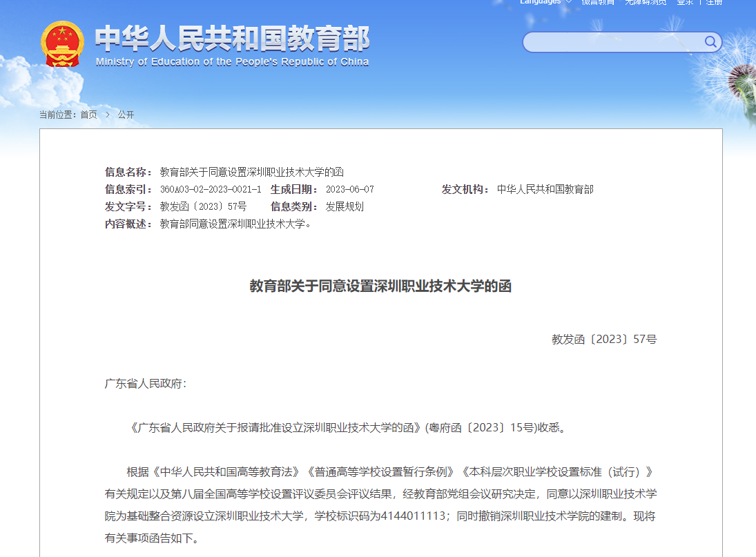Click the right-aligned 教发函〔2023〕57号 line
The image size is (756, 557).
click(604, 339)
